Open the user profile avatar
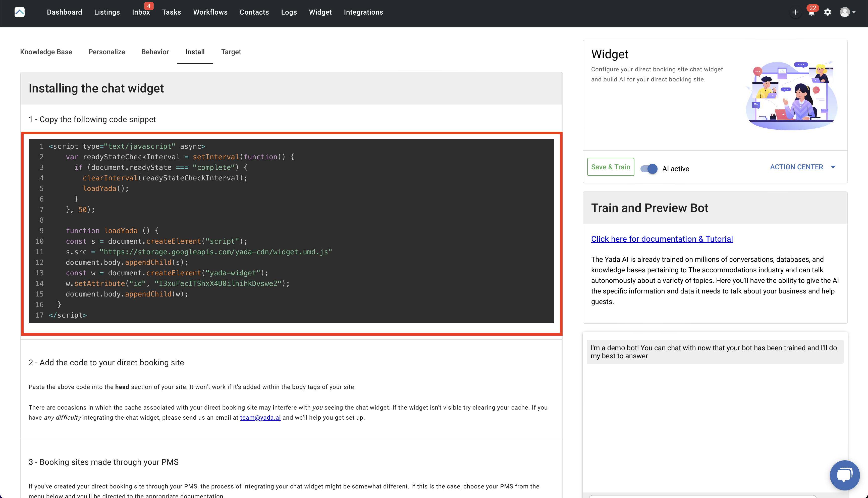Screen dimensions: 868x498 [x=844, y=12]
